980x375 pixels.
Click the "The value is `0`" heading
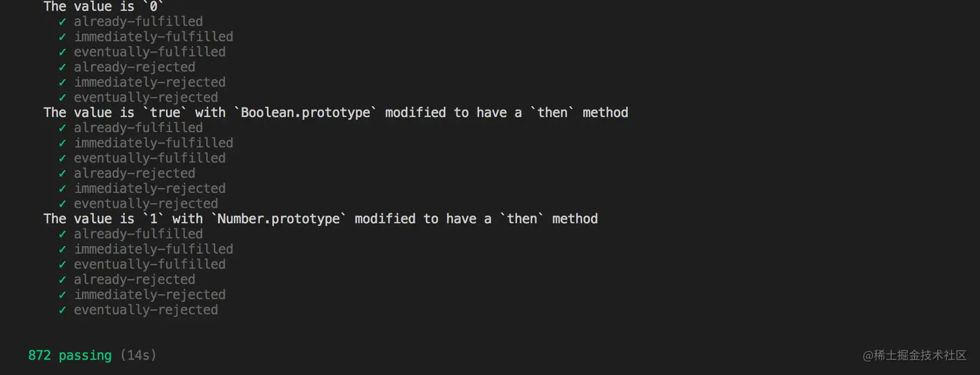pos(104,6)
